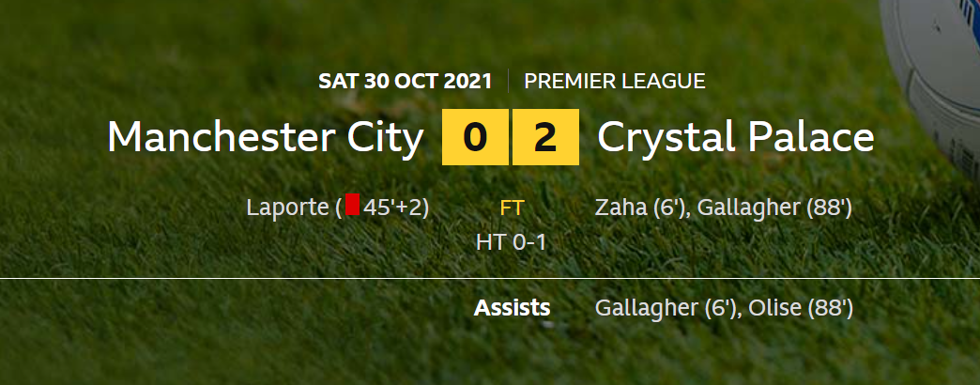Select the Manchester City team name
980x385 pixels.
pos(266,138)
